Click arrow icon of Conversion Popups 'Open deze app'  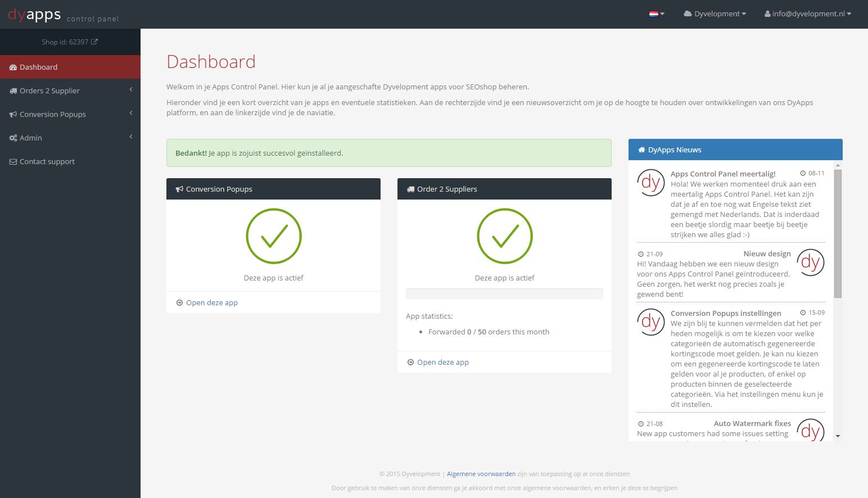[179, 303]
